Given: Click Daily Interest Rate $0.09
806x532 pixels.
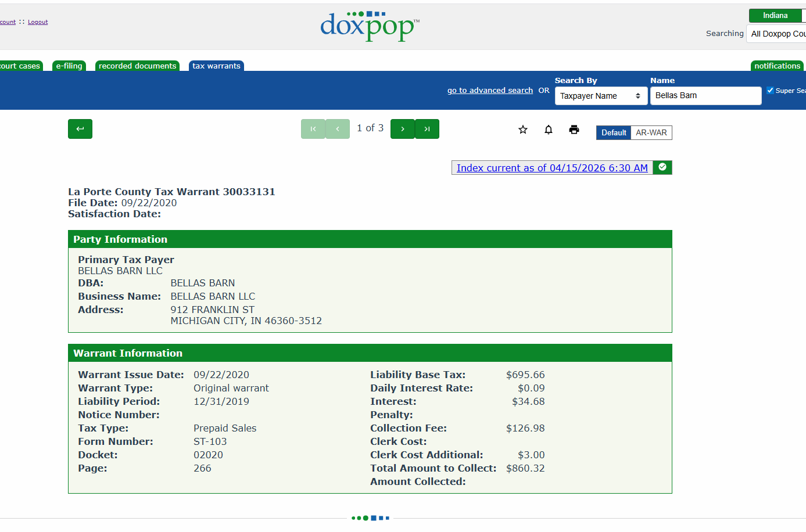Looking at the screenshot, I should pyautogui.click(x=531, y=388).
